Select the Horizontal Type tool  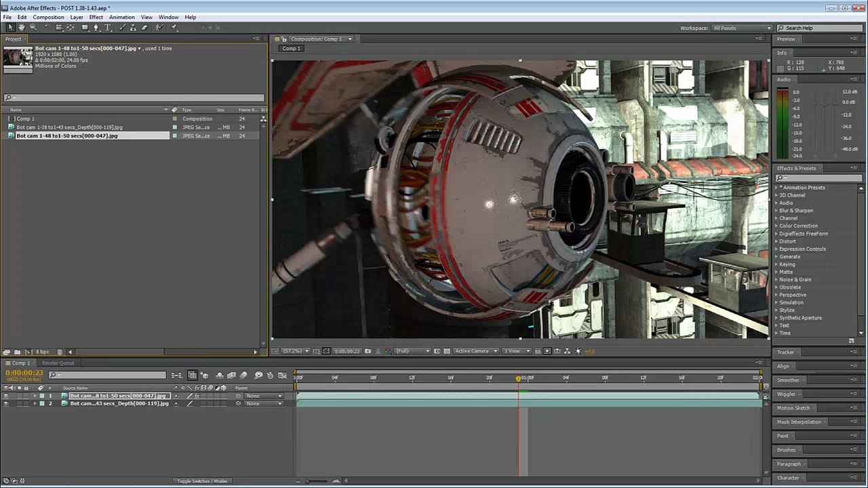(x=107, y=28)
